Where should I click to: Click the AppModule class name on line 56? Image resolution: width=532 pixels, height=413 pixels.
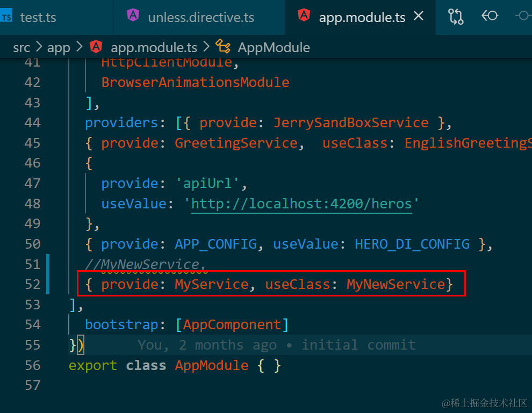(x=212, y=365)
